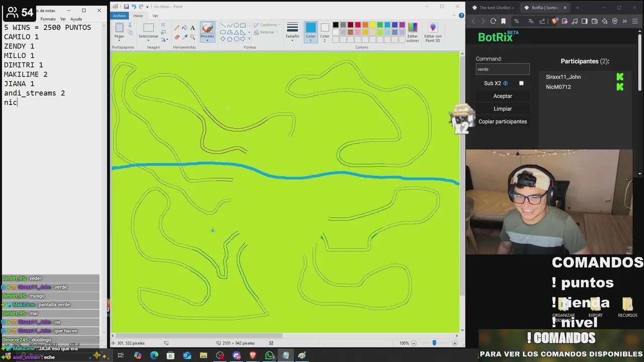Screen dimensions: 644x362
Task: Click the Paint zoom slider handle
Action: tap(434, 343)
